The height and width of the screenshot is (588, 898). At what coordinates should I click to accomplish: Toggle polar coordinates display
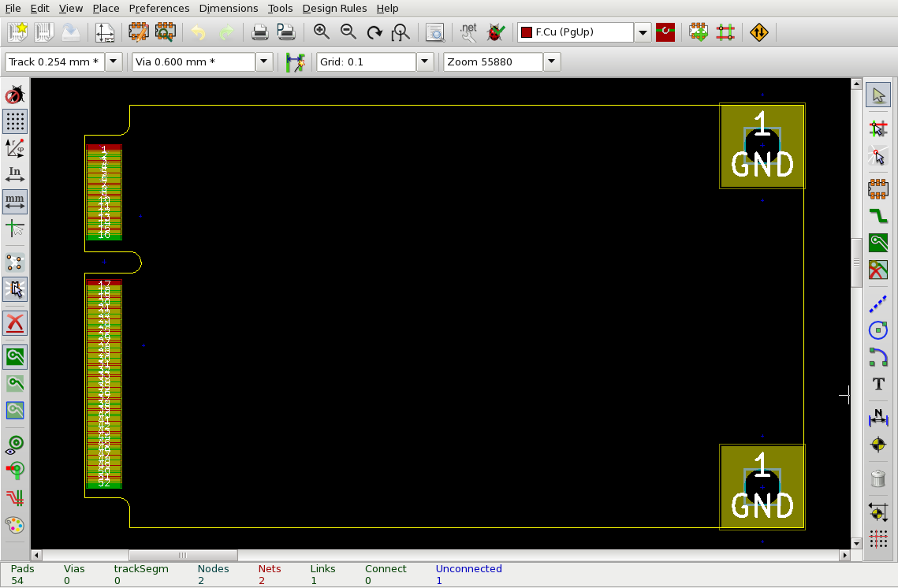tap(15, 148)
